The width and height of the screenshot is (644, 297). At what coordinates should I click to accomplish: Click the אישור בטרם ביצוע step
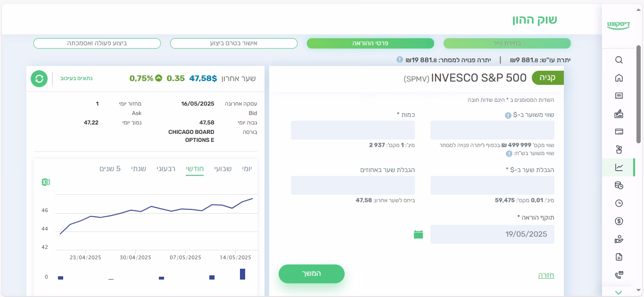coord(234,43)
